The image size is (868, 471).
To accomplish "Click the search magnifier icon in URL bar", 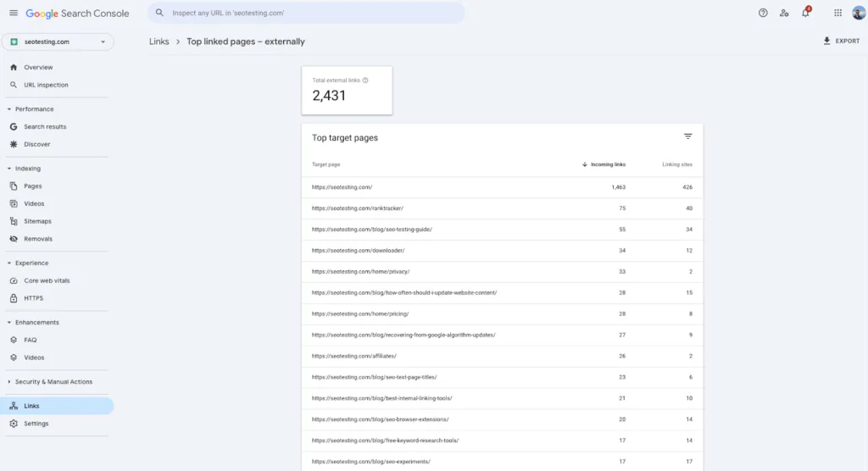I will point(159,13).
